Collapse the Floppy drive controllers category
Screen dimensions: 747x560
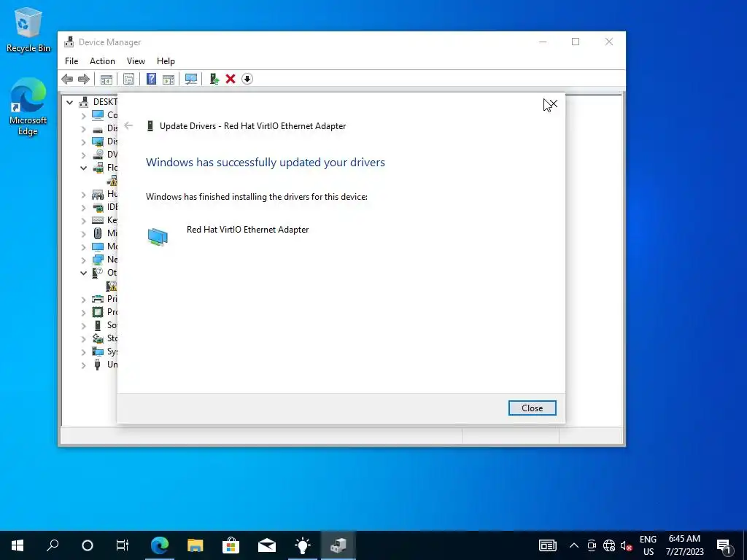(x=83, y=168)
